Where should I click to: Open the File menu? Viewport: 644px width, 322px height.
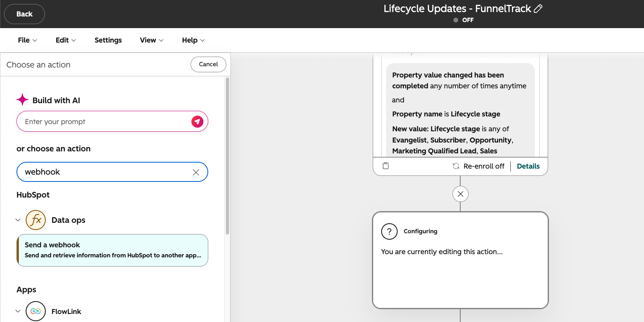click(27, 40)
